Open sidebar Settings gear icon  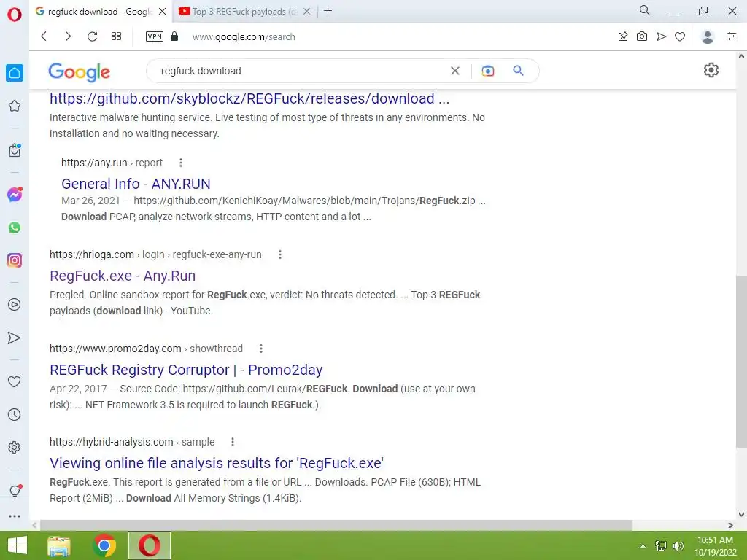point(15,447)
